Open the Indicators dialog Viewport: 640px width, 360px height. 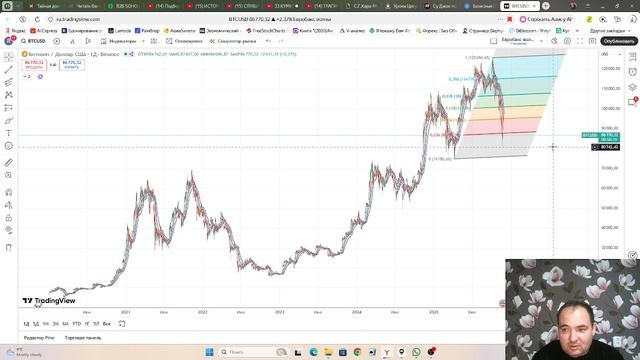118,41
